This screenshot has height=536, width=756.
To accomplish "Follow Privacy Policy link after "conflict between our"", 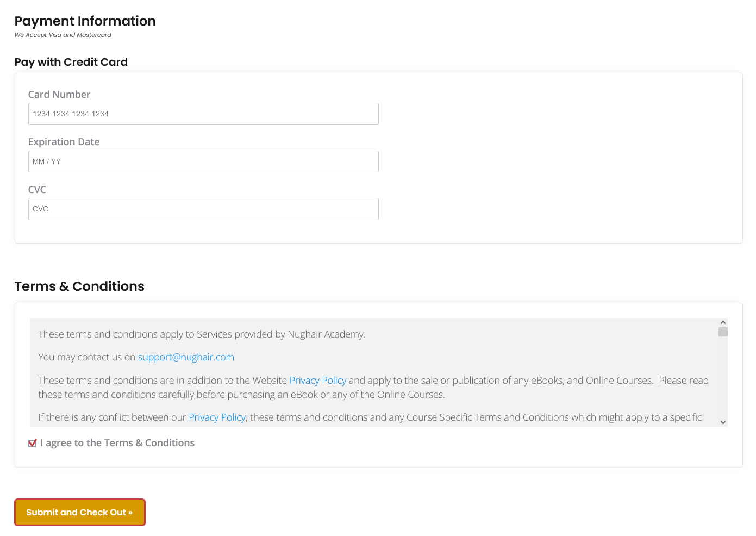I will point(217,417).
